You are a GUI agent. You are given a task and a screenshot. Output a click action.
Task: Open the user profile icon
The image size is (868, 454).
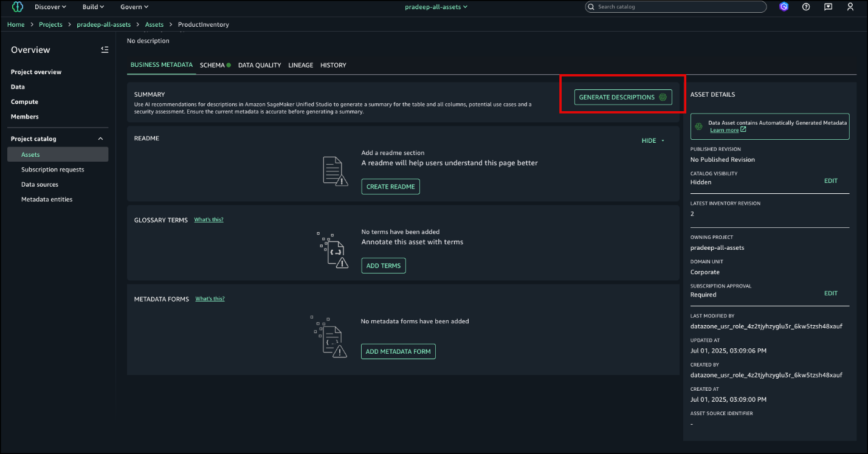point(850,7)
